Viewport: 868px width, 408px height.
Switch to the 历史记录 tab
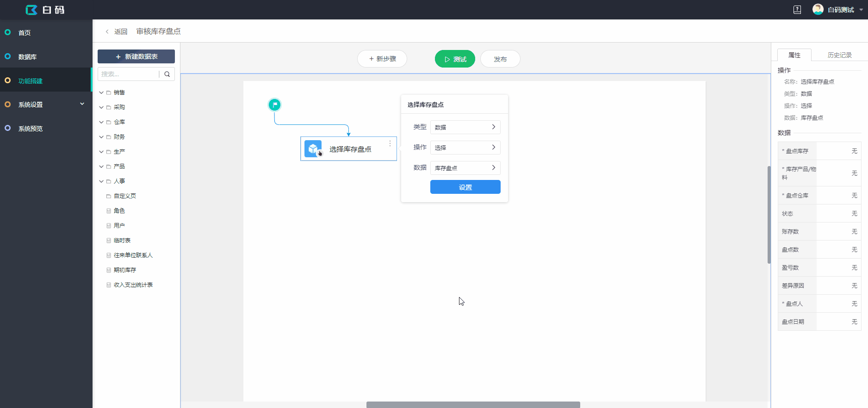click(x=839, y=55)
